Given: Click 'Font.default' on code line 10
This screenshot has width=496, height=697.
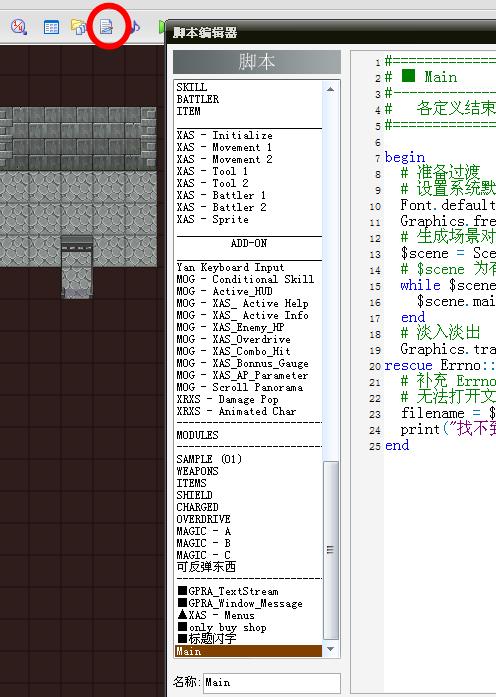Looking at the screenshot, I should point(448,205).
